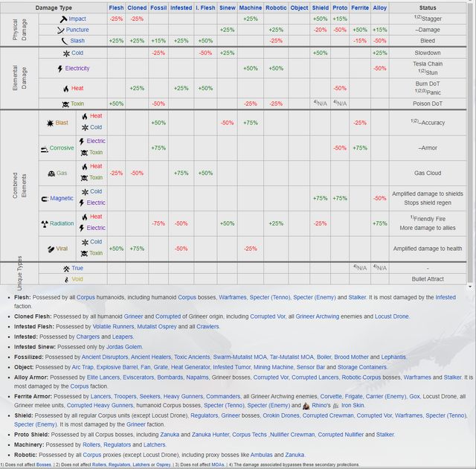This screenshot has width=476, height=469.
Task: Click the vertical scrollbar track beside the table
Action: tap(470, 144)
